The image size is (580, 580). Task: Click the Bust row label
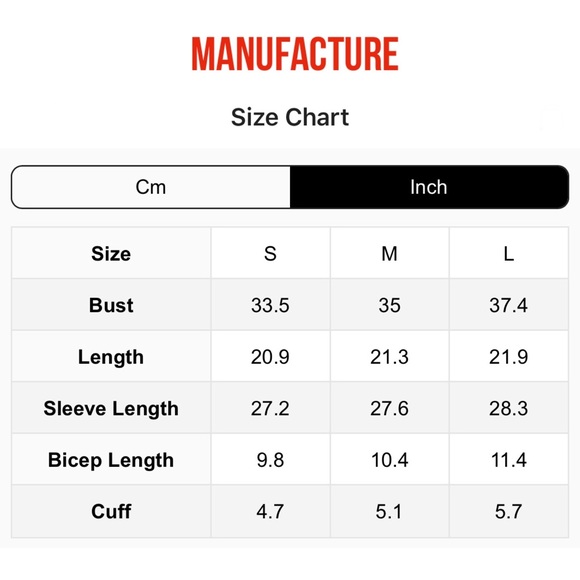pyautogui.click(x=111, y=305)
